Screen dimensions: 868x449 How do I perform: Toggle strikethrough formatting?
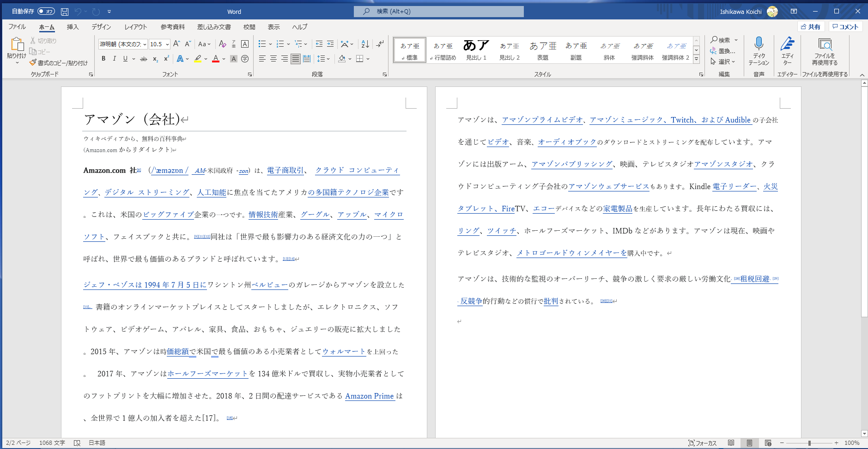(x=144, y=59)
